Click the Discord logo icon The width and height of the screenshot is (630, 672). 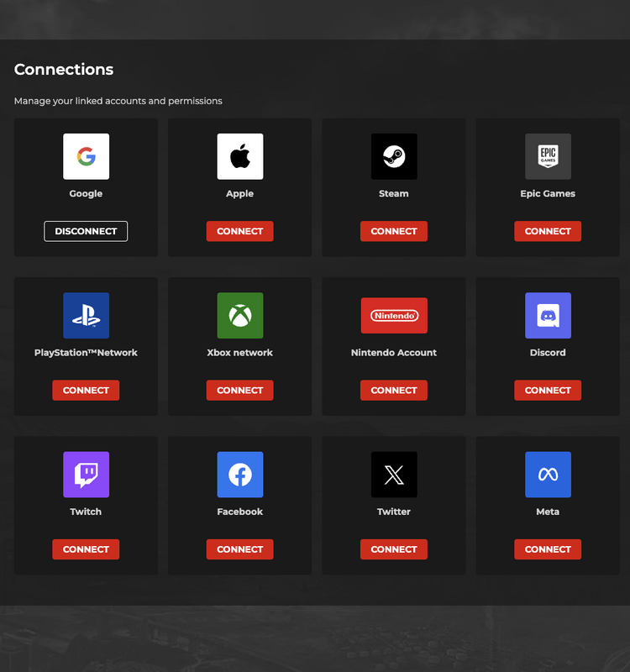tap(548, 316)
